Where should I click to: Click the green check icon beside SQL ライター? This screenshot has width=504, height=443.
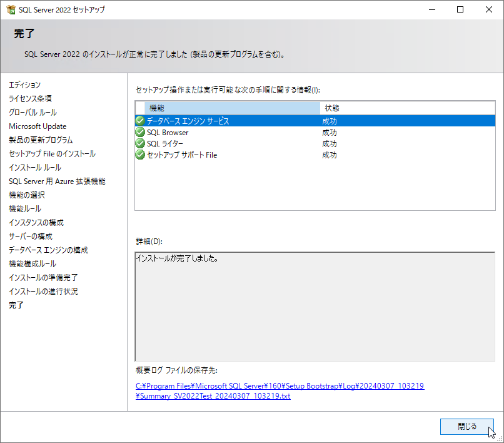point(140,143)
